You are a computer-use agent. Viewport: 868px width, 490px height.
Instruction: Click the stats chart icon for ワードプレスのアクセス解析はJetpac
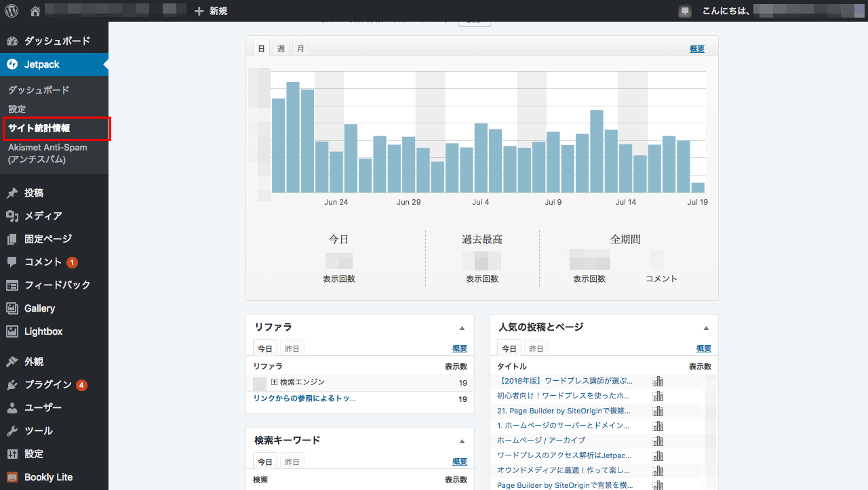click(x=658, y=456)
